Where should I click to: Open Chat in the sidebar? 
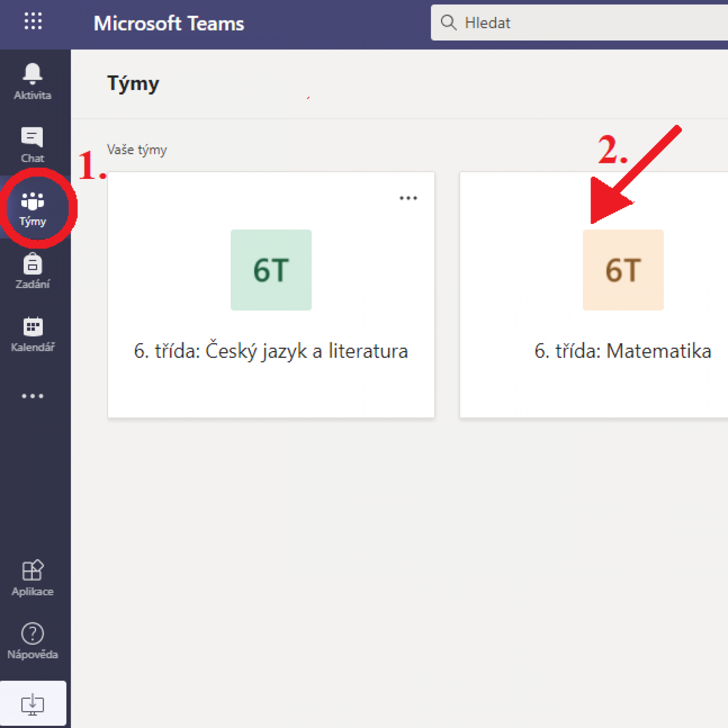click(x=32, y=145)
